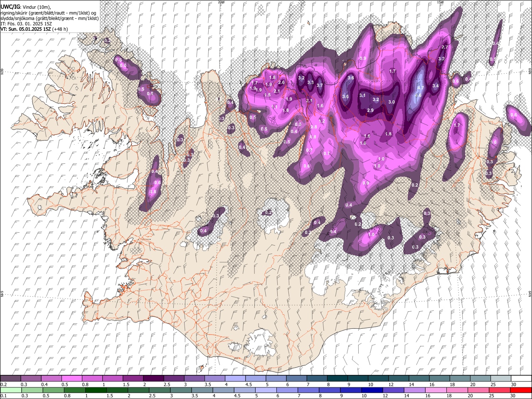Select the dark teal 8–9 snow swatch
The image size is (532, 399).
point(337,378)
